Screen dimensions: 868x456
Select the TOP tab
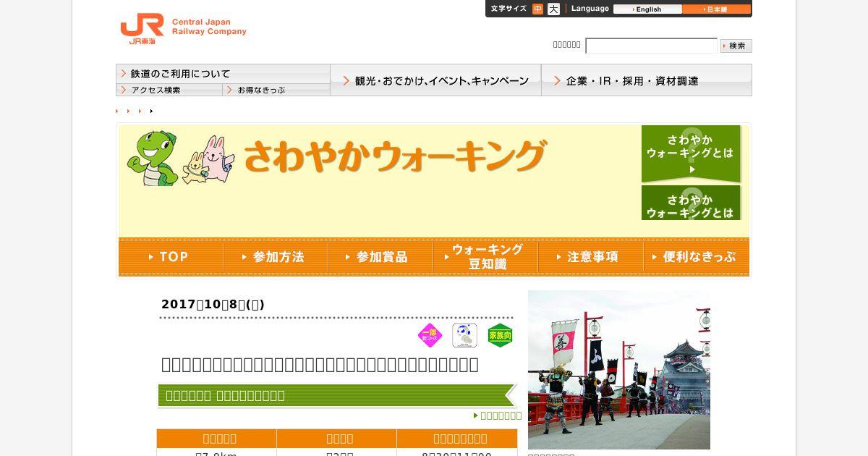(x=171, y=257)
